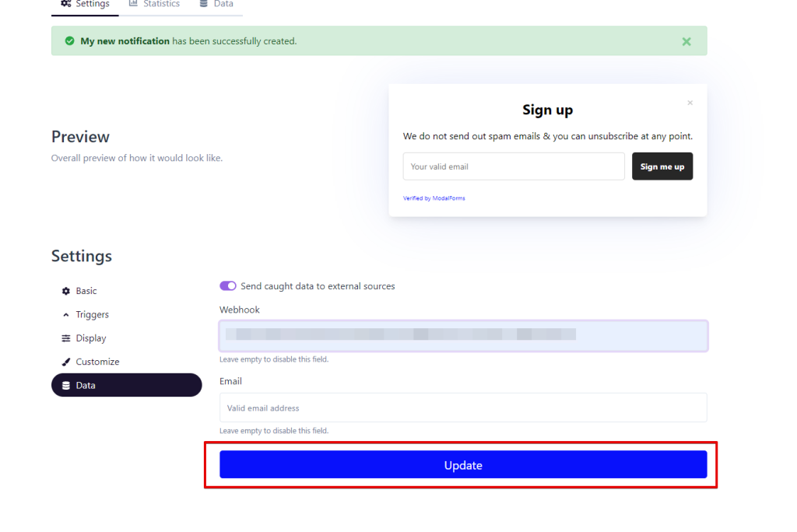Image resolution: width=797 pixels, height=532 pixels.
Task: Click the Statistics tab chart icon
Action: (133, 4)
